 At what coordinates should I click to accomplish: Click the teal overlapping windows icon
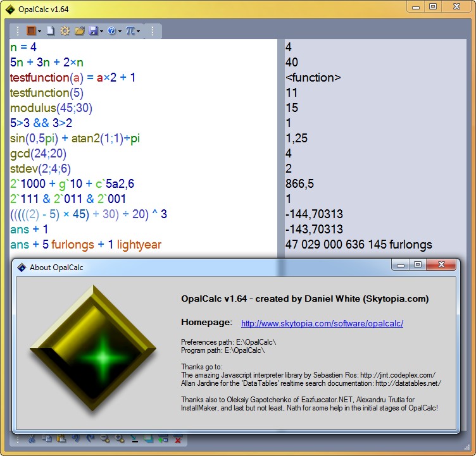[x=149, y=439]
